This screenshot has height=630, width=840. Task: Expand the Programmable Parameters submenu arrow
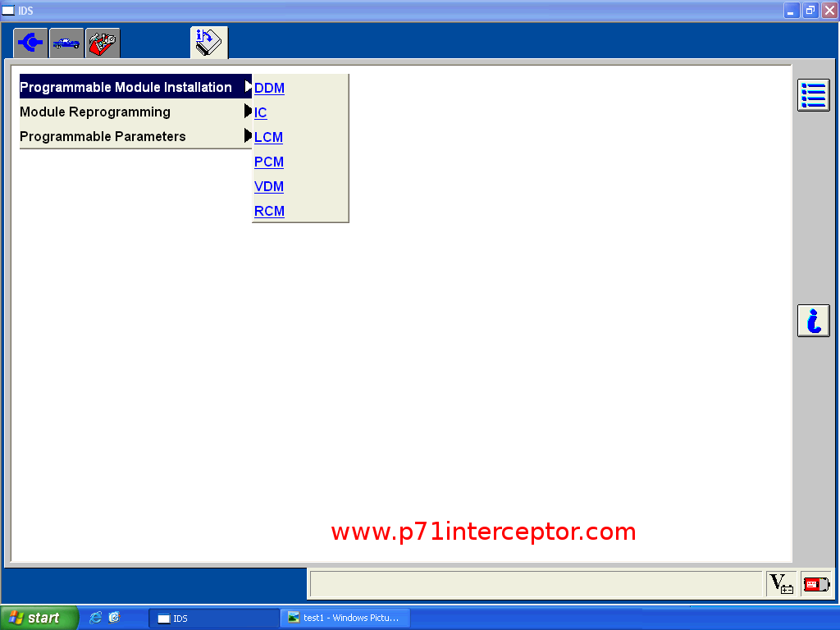pos(248,136)
